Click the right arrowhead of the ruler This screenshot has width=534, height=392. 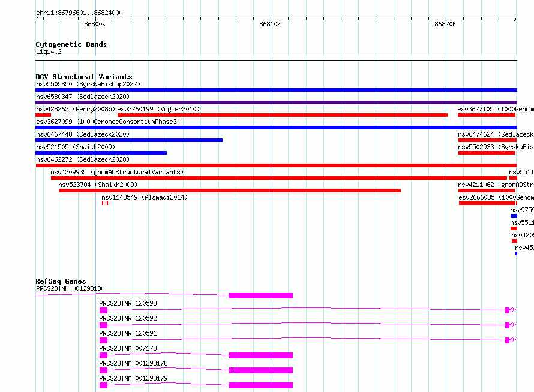point(515,19)
